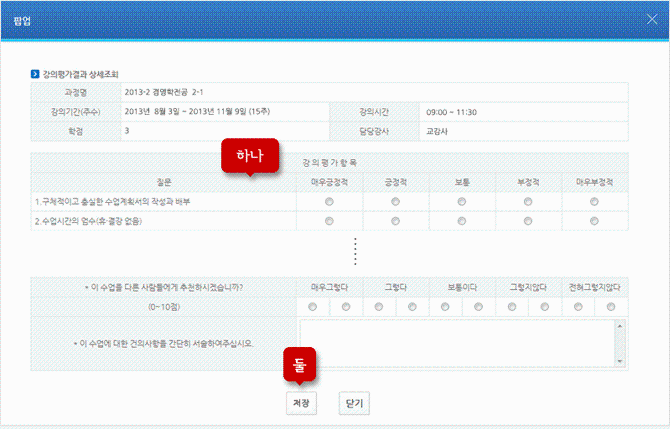Select the first radio under 매우그렇다 recommendation
670x429 pixels.
tap(313, 307)
